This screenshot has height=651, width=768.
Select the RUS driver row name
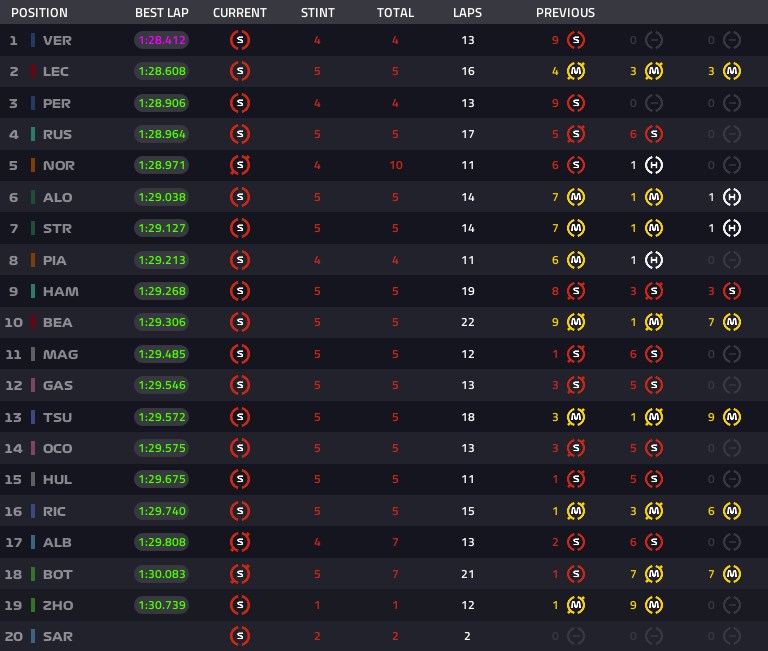point(57,135)
